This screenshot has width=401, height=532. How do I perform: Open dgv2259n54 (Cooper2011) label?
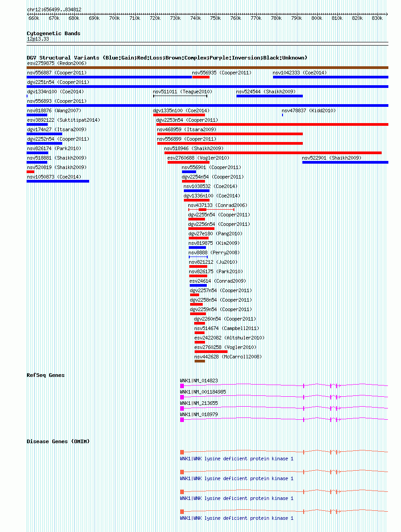click(221, 311)
